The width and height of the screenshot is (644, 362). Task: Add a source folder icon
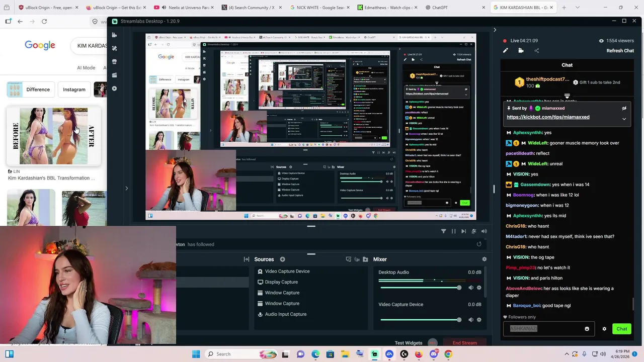pyautogui.click(x=365, y=259)
